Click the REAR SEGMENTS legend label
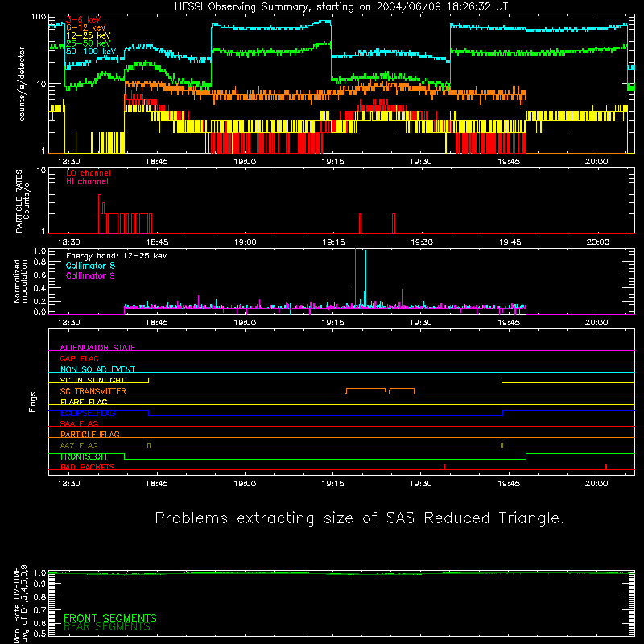Viewport: 644px width, 644px height. (x=107, y=627)
